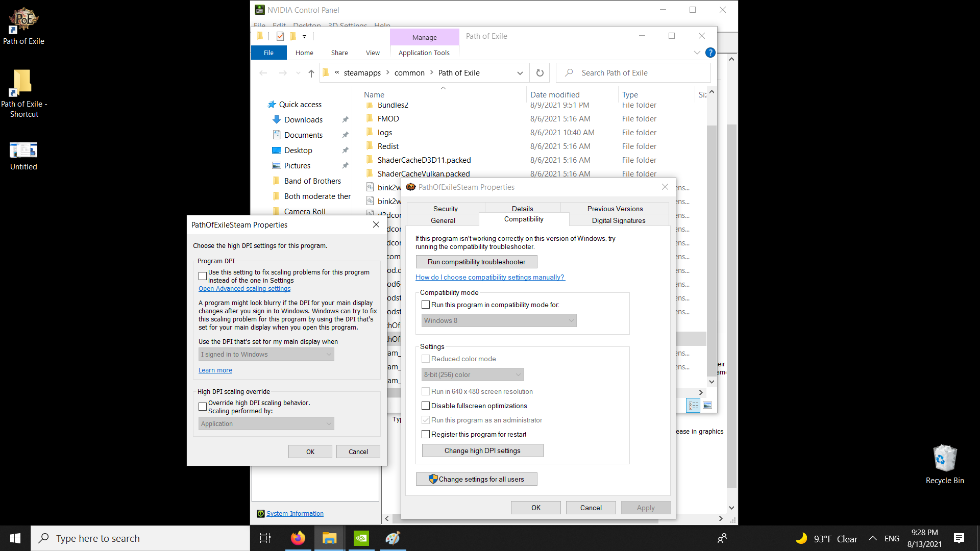Switch to the Paint app in taskbar
The width and height of the screenshot is (980, 551).
pyautogui.click(x=393, y=538)
